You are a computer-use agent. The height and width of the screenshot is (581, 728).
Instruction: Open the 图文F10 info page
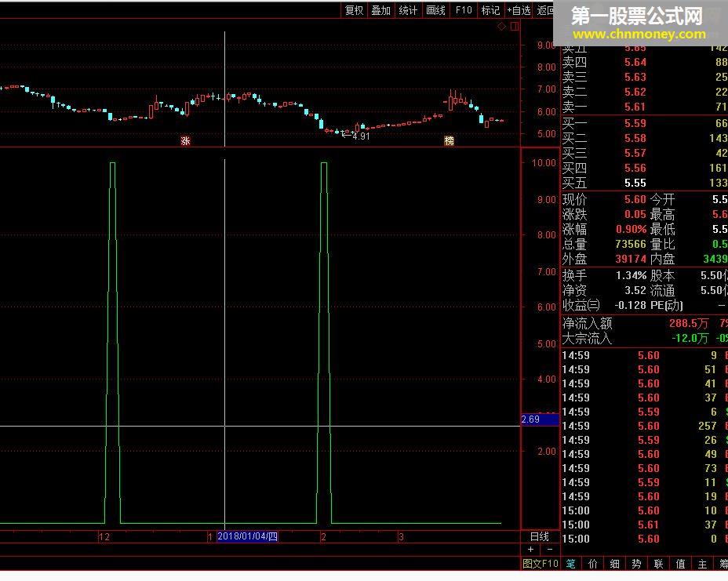pos(541,564)
